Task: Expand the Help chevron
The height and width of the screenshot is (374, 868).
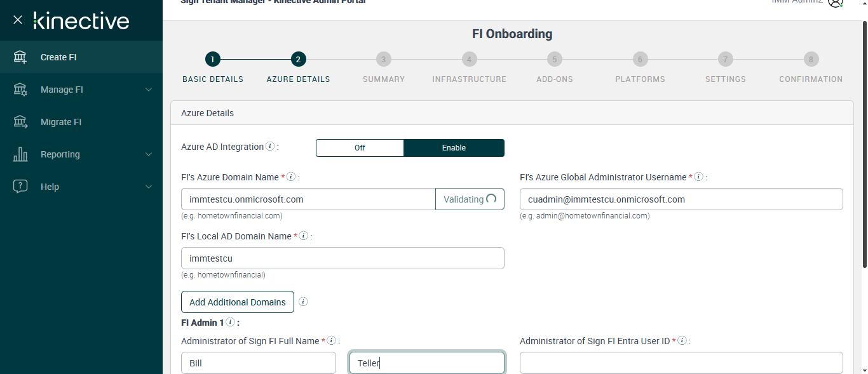Action: (x=149, y=187)
